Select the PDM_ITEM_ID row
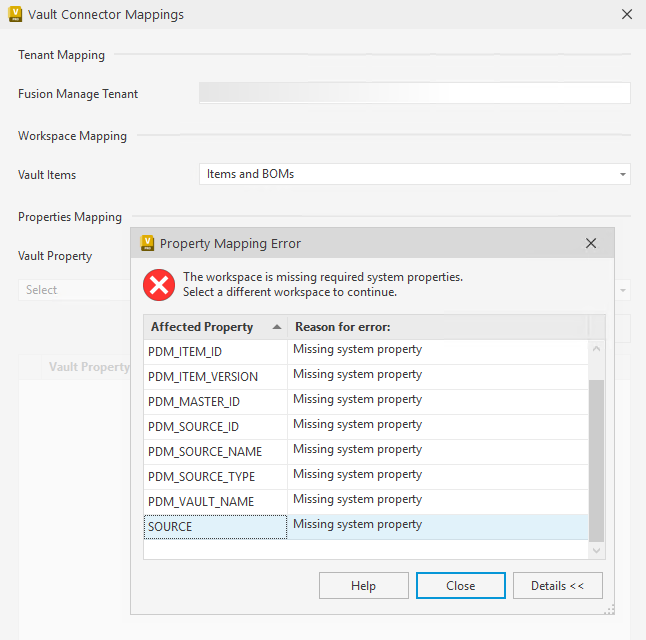The width and height of the screenshot is (646, 640). (x=215, y=352)
